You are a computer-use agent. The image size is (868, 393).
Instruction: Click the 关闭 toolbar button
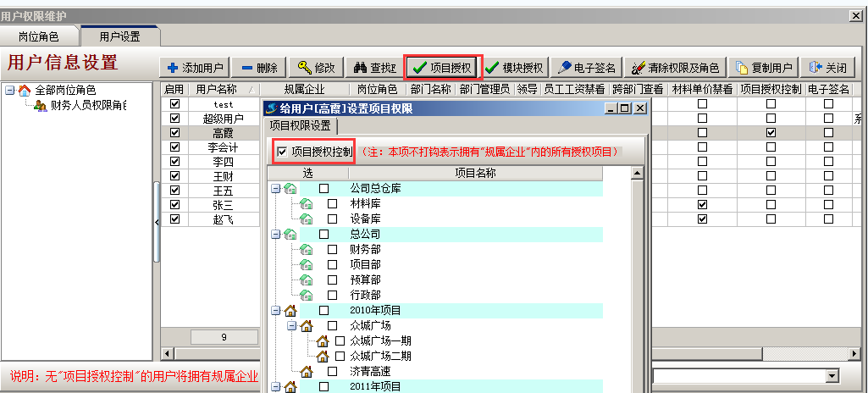pyautogui.click(x=828, y=68)
